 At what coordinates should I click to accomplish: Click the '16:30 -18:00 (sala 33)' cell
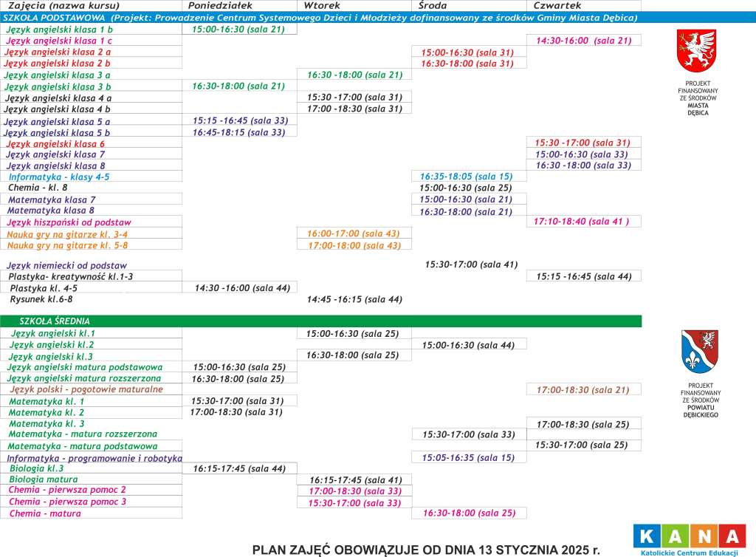point(583,165)
